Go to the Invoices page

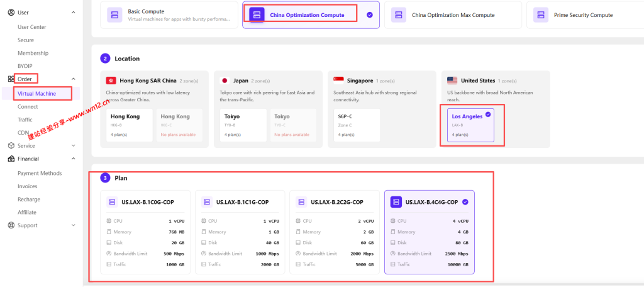click(28, 186)
